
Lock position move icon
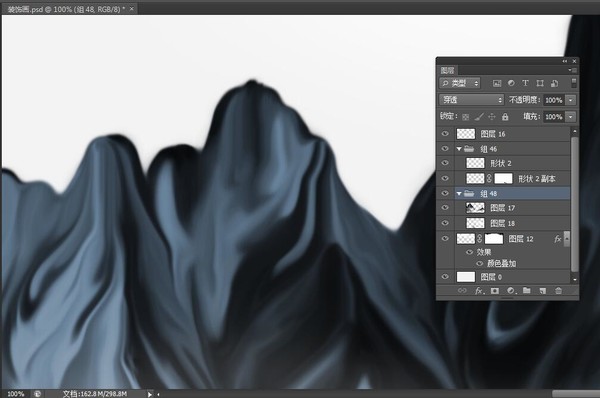click(492, 117)
